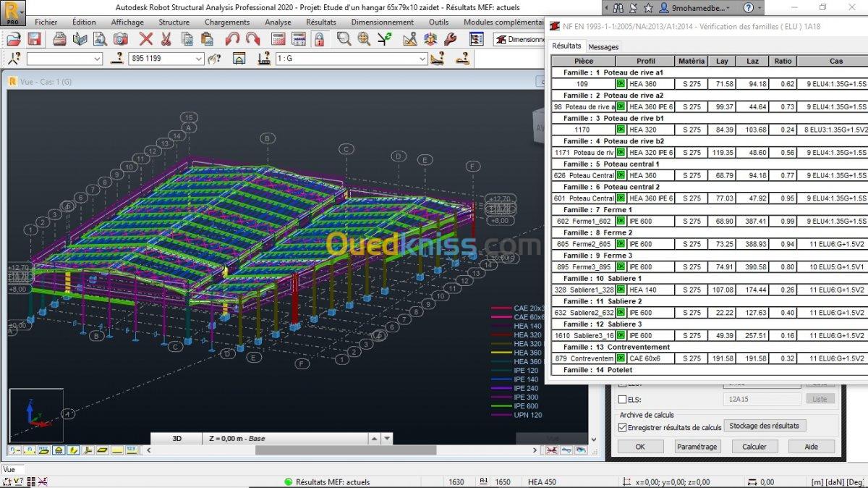Click the Z level up arrow

(x=375, y=438)
